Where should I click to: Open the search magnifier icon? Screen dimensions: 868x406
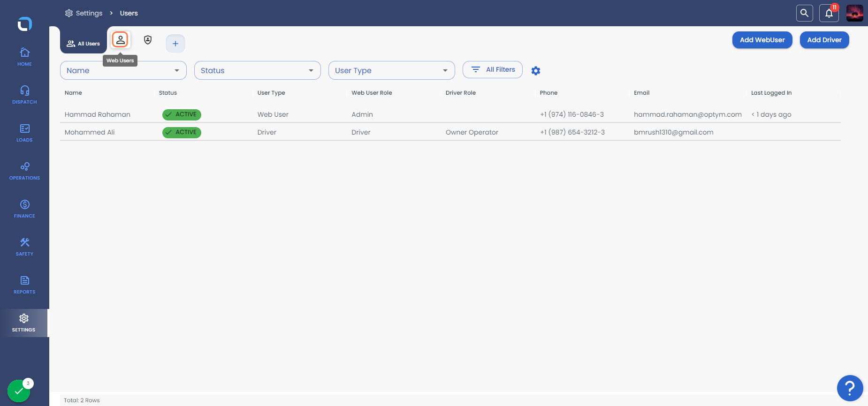[x=804, y=13]
